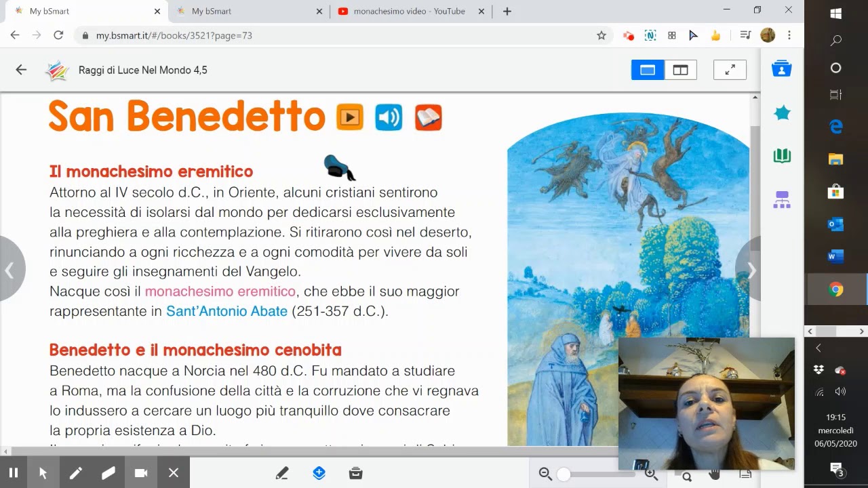868x488 pixels.
Task: Open the monachesimo eremitico pink link
Action: [x=220, y=291]
